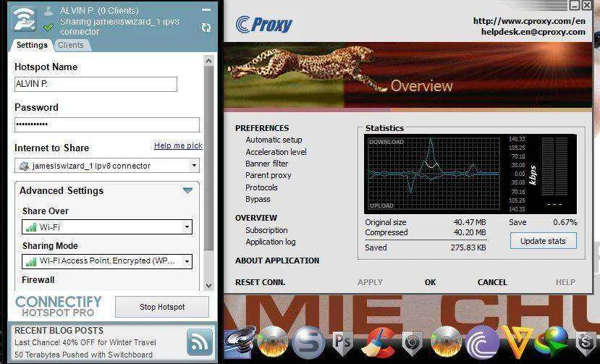
Task: Open the 50 Terabytes Switchboard blog post
Action: coord(83,355)
